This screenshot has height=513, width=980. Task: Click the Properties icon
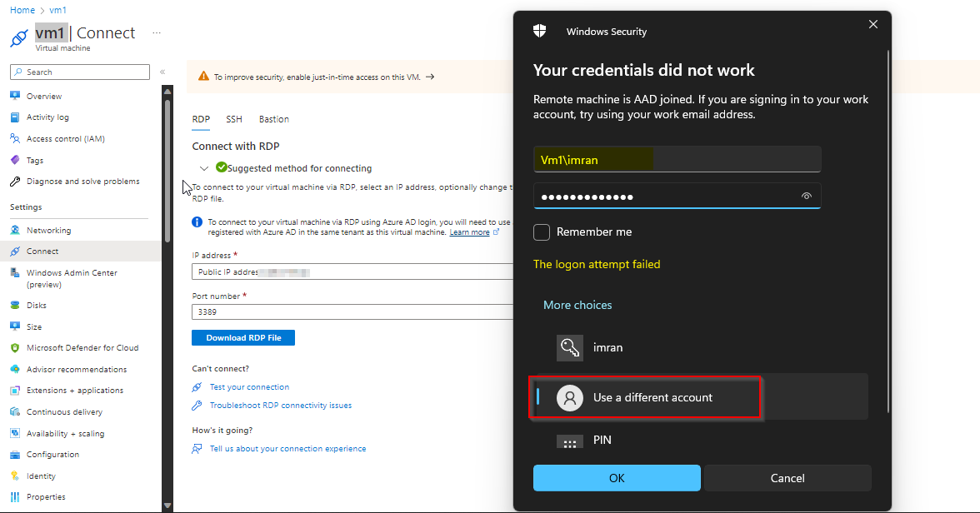pyautogui.click(x=15, y=496)
